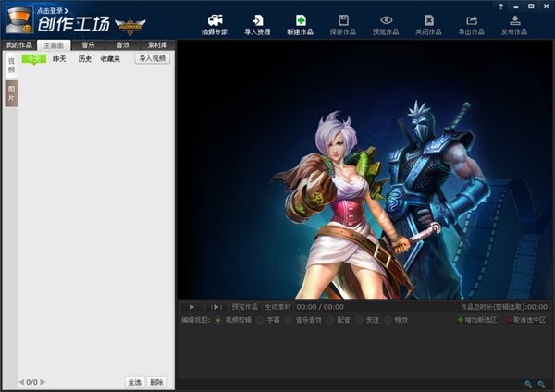
Task: Play the video in the player
Action: pos(191,307)
